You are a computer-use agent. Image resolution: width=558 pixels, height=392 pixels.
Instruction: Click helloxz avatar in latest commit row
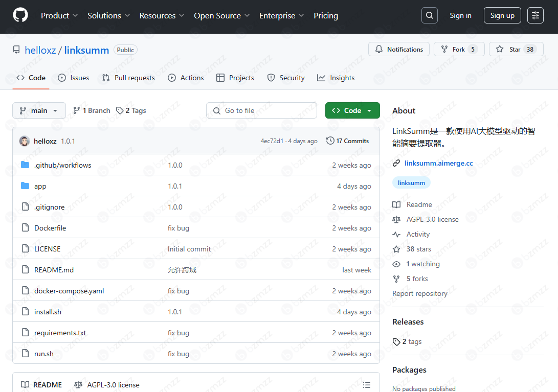coord(25,141)
